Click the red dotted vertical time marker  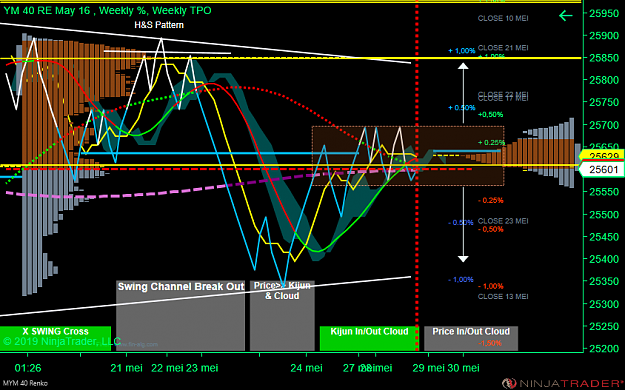tap(417, 175)
